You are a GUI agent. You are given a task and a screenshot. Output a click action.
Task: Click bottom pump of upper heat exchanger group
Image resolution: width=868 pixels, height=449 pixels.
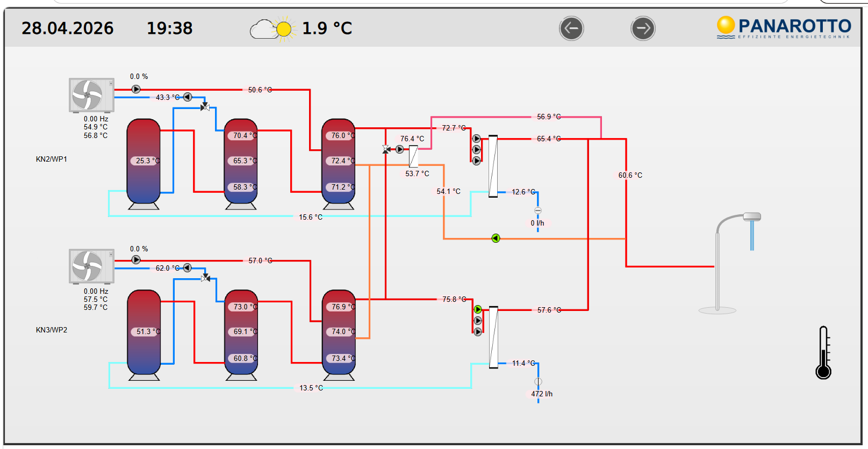476,161
